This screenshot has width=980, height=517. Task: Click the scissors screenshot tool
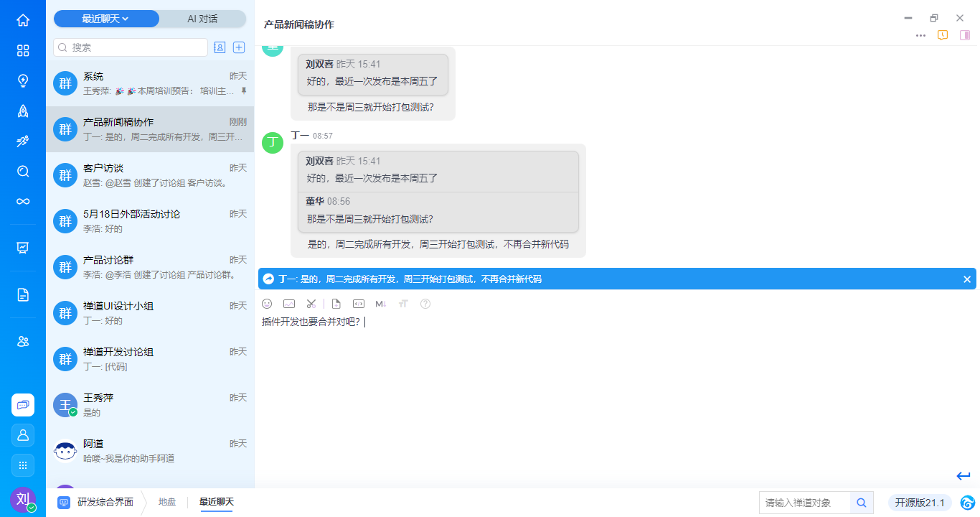coord(311,304)
